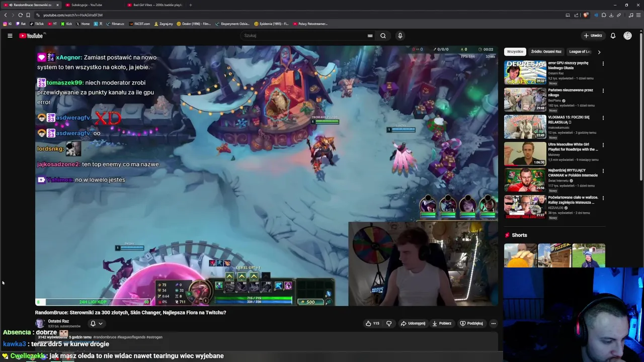Start voice search with the microphone icon

tap(400, 36)
